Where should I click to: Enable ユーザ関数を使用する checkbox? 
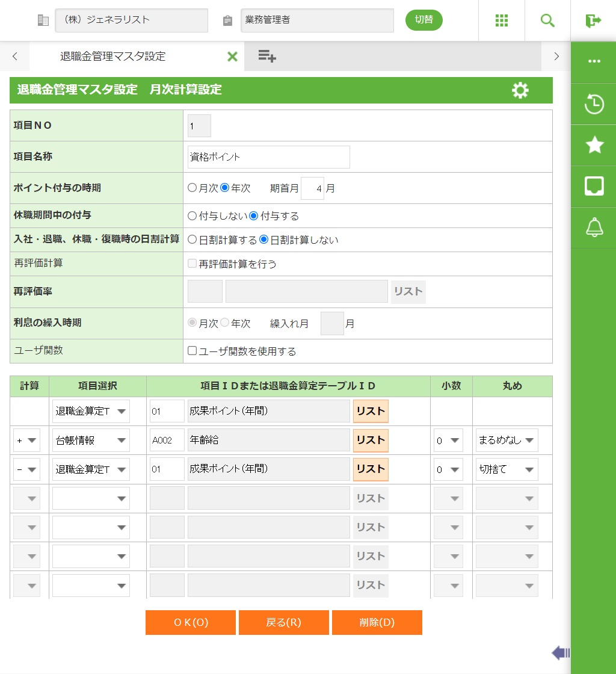click(x=192, y=351)
